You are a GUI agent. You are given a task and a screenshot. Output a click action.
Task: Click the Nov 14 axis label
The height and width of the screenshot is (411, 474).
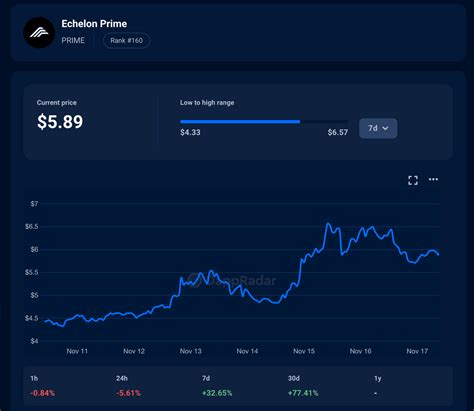247,351
